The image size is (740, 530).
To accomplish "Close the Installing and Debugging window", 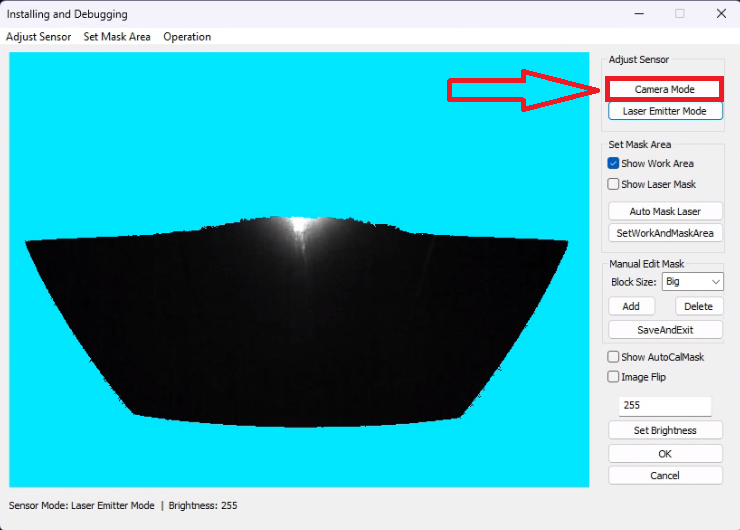I will (x=721, y=14).
